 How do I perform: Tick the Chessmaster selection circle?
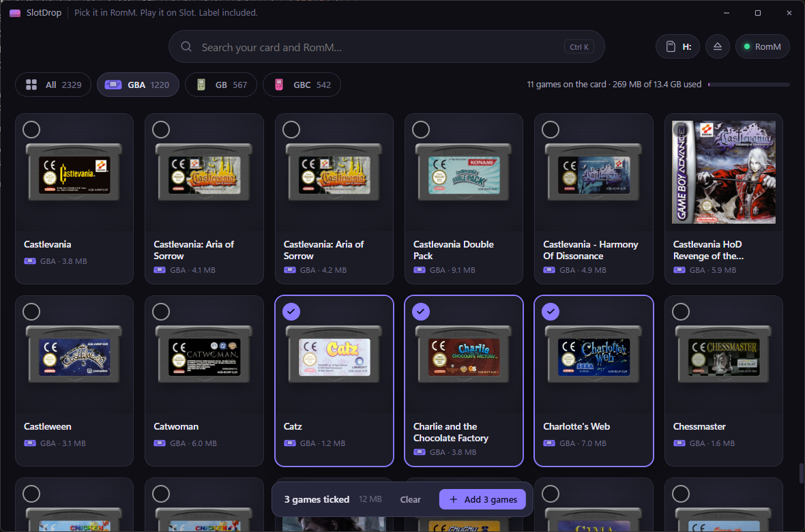[681, 311]
